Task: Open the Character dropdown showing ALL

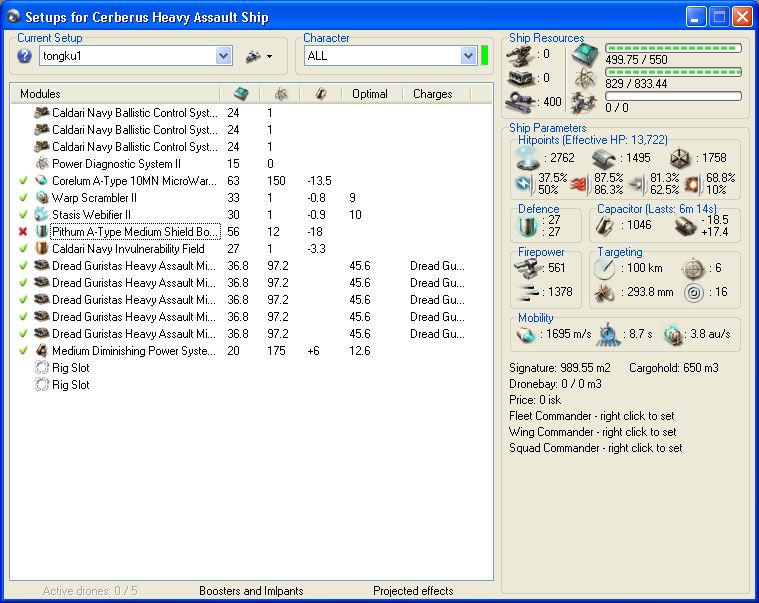Action: pos(468,57)
